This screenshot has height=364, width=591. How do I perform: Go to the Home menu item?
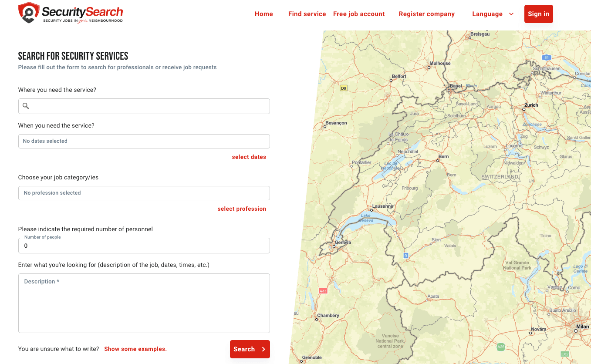(263, 14)
